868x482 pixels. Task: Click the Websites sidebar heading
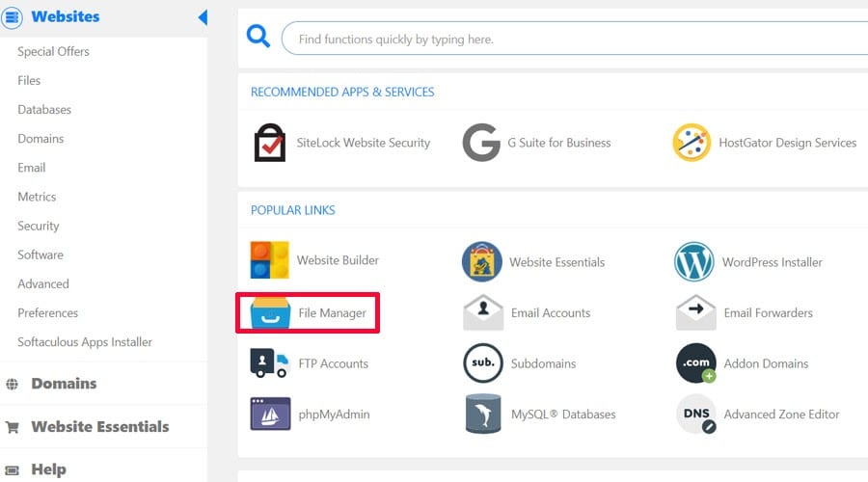[x=66, y=16]
